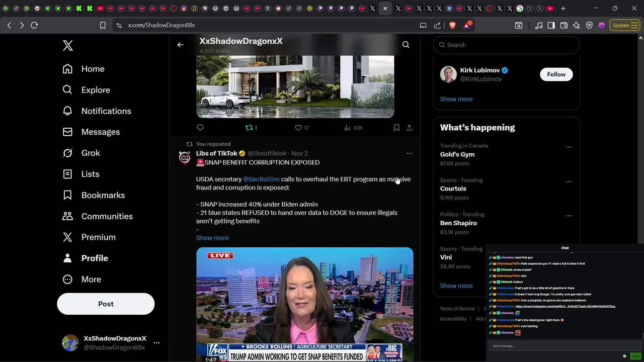Show more suggestions under Kirk Lubimov
Image resolution: width=644 pixels, height=362 pixels.
pyautogui.click(x=456, y=99)
